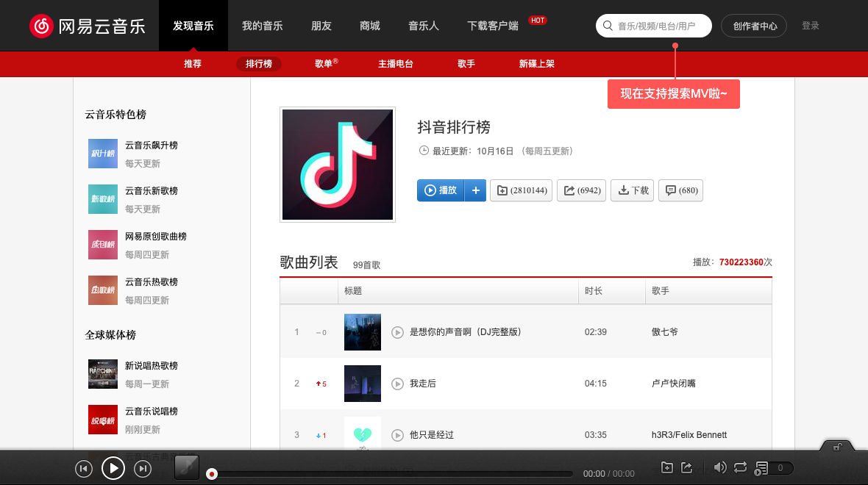The image size is (868, 485).
Task: Click the player bar share icon
Action: (687, 468)
